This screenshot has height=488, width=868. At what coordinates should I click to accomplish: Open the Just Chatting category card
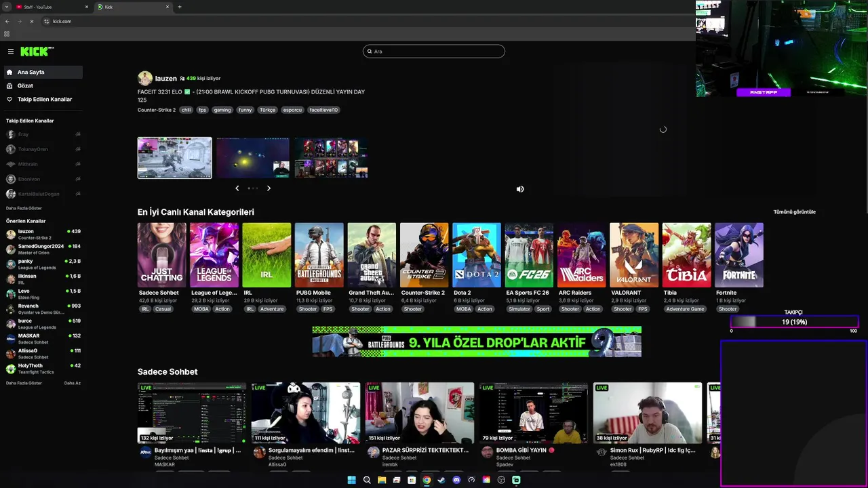(162, 256)
